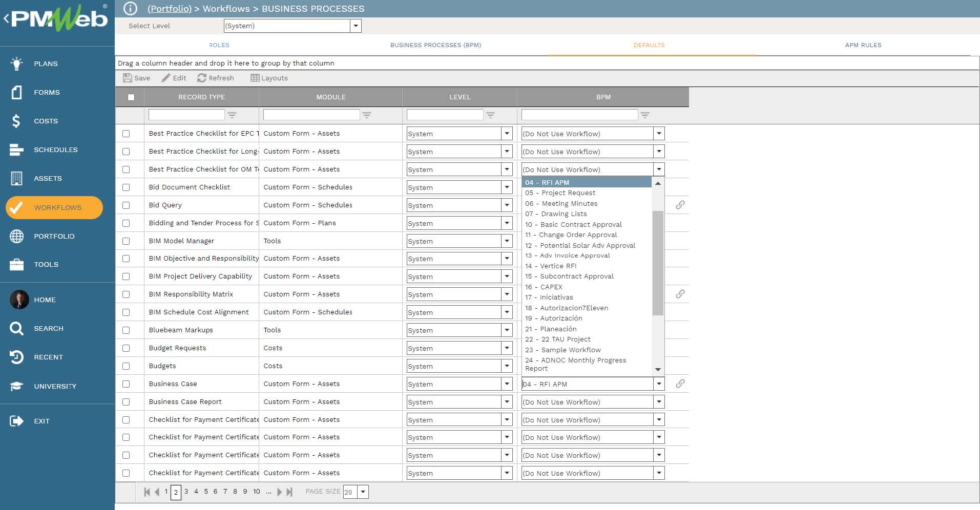Image resolution: width=980 pixels, height=510 pixels.
Task: Open the Page Size dropdown
Action: 363,492
